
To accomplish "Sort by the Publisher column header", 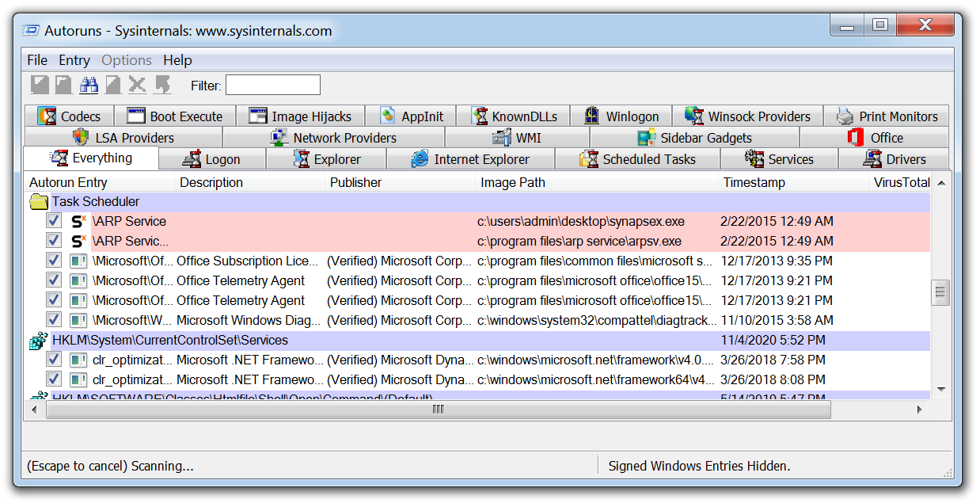I will [x=401, y=182].
